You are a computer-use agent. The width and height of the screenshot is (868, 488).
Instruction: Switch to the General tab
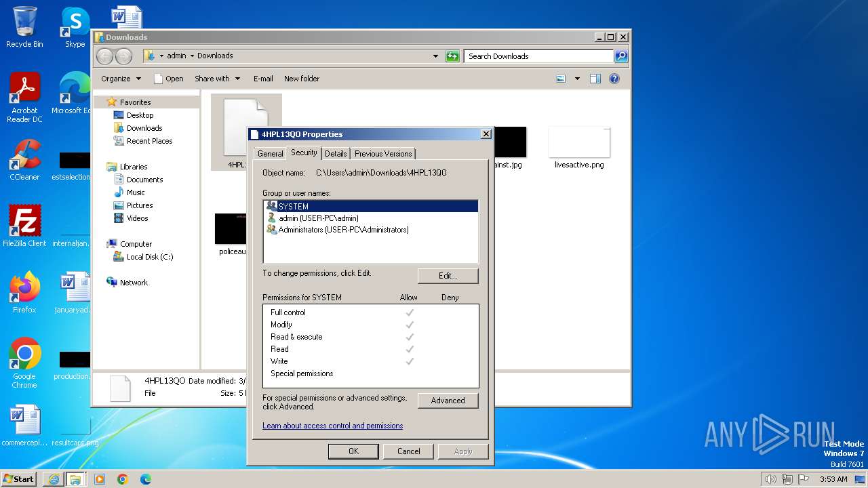coord(270,154)
